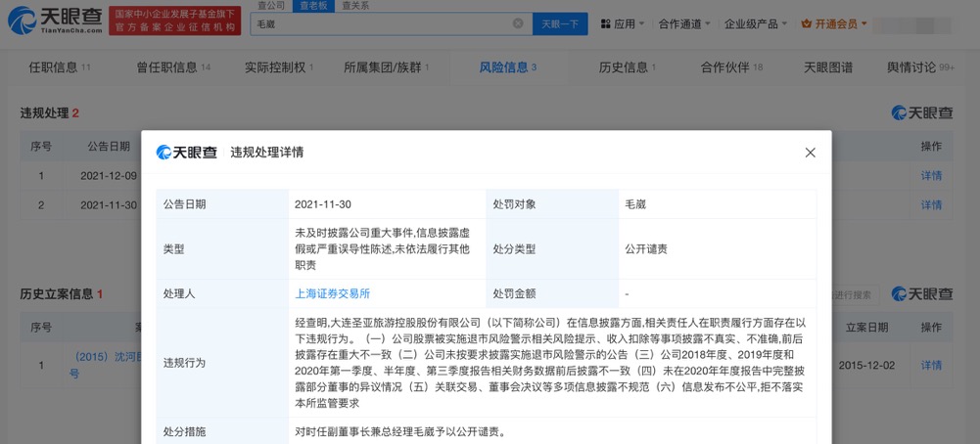Open the 实际控制权 tab

279,67
